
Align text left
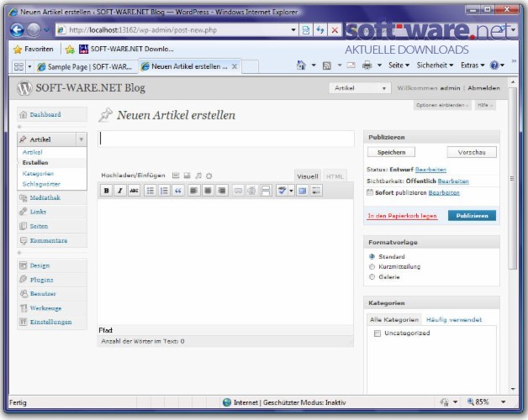pos(194,191)
